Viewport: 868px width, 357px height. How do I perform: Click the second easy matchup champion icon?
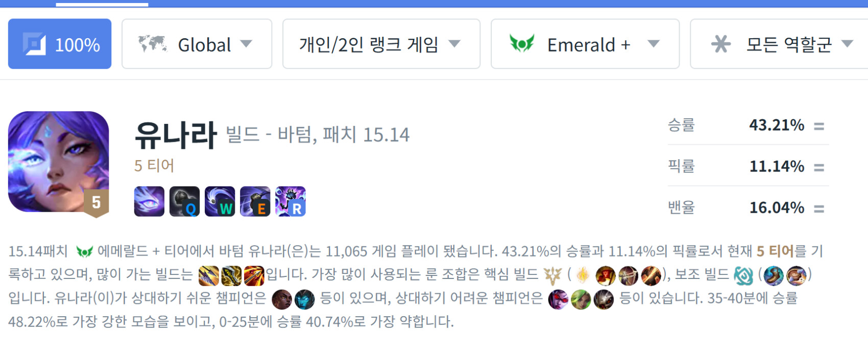pos(305,299)
